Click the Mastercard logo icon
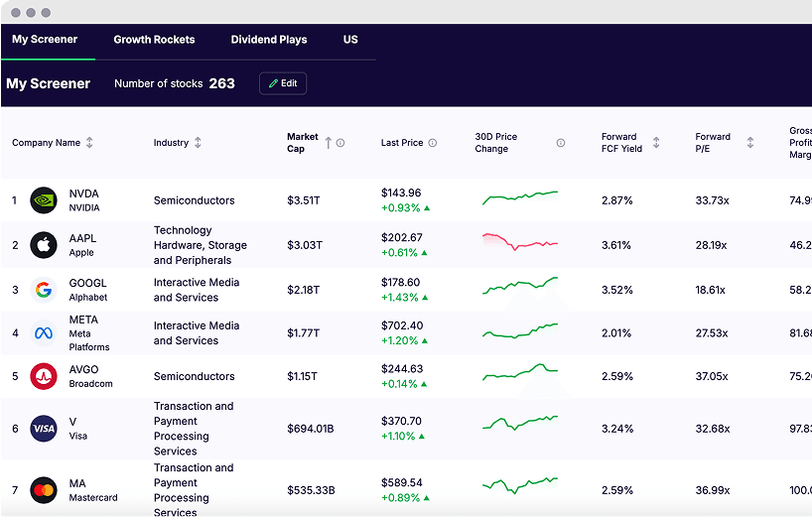812x517 pixels. (x=44, y=490)
